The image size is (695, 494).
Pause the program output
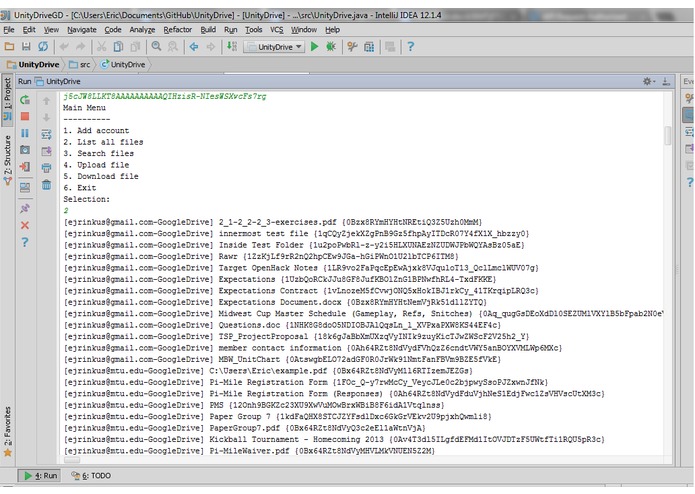[x=25, y=133]
